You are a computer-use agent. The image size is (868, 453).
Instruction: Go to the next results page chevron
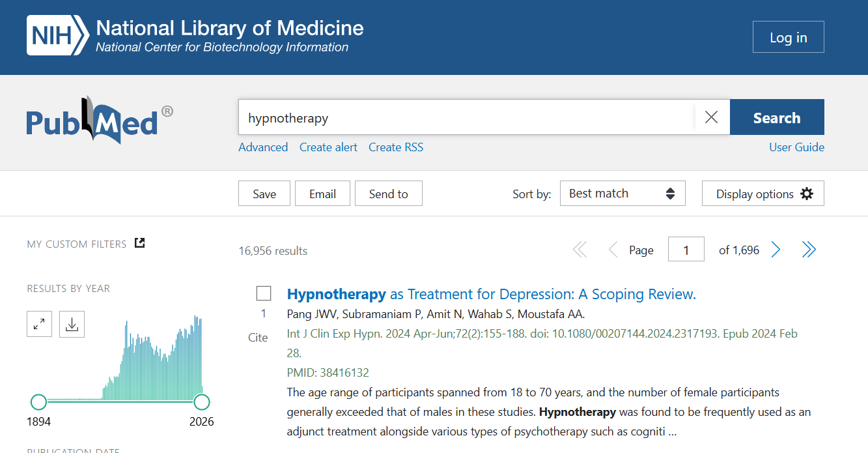775,249
